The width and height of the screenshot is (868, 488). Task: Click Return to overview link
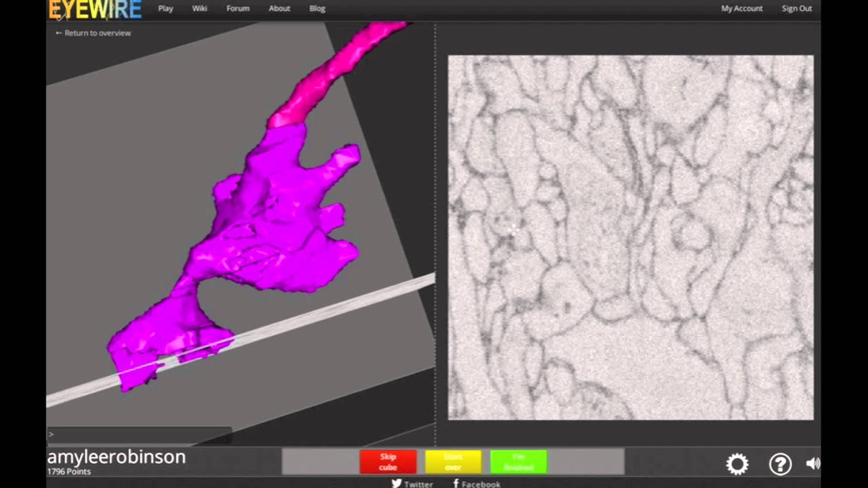tap(93, 33)
